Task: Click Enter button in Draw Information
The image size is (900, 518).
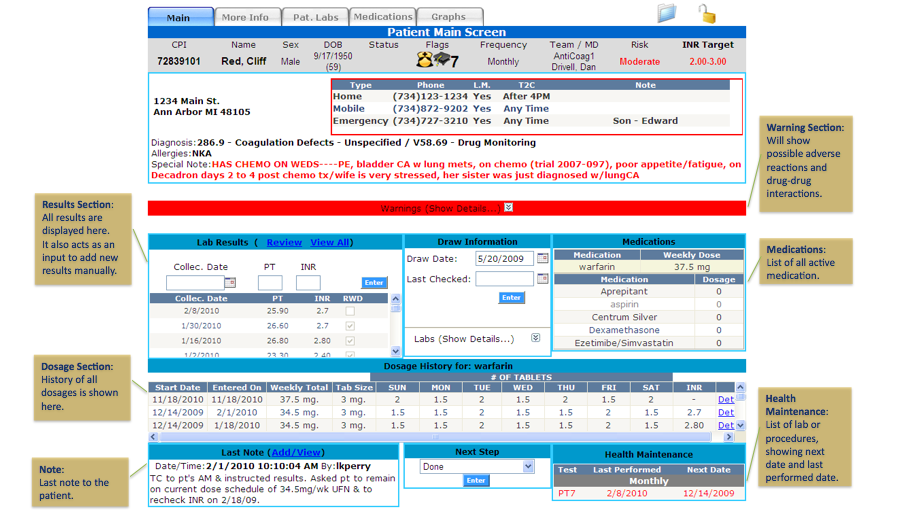Action: pyautogui.click(x=511, y=297)
